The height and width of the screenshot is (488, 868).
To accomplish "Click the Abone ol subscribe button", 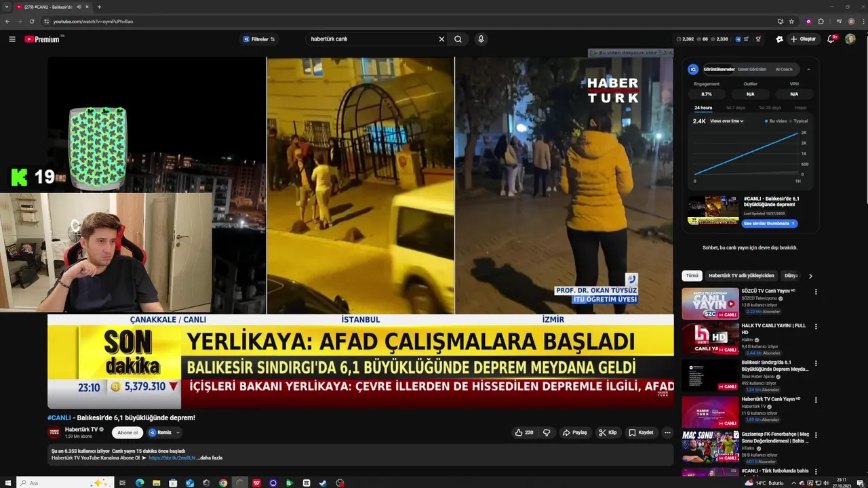I will [x=127, y=432].
